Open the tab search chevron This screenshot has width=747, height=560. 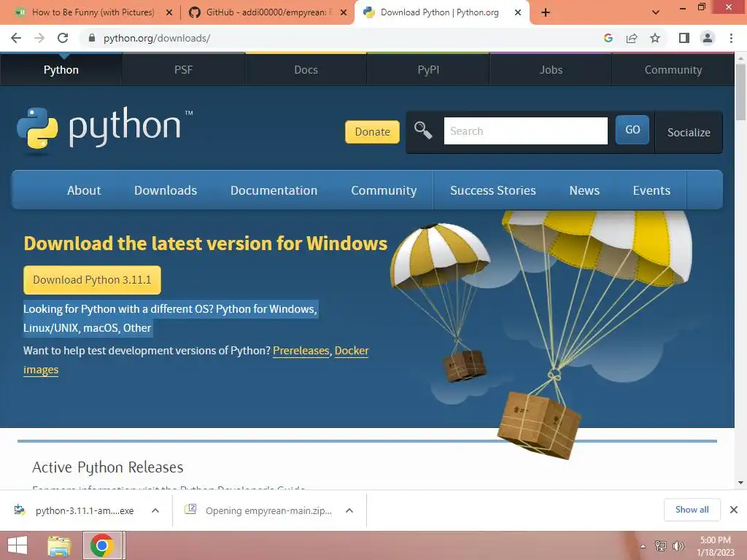click(x=656, y=12)
